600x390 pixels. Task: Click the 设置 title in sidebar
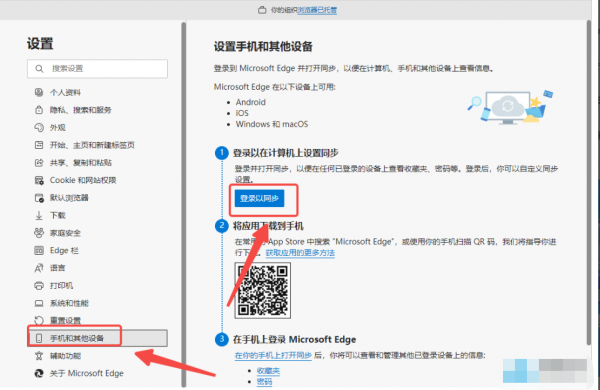pos(40,43)
